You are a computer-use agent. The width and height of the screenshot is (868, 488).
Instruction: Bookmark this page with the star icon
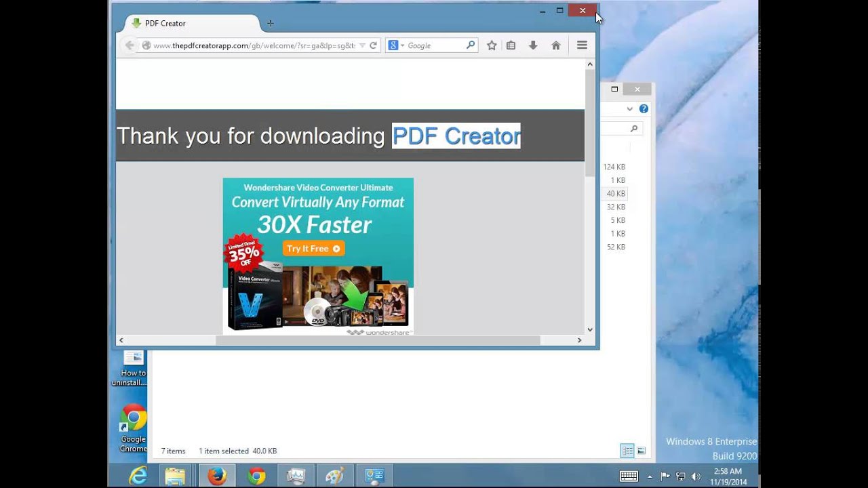[x=492, y=45]
